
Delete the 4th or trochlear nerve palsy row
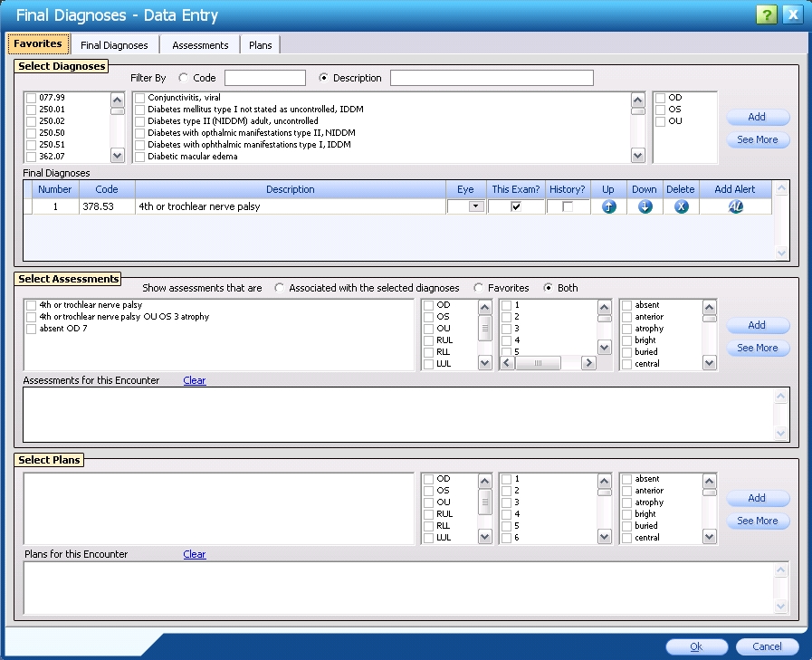pos(681,206)
